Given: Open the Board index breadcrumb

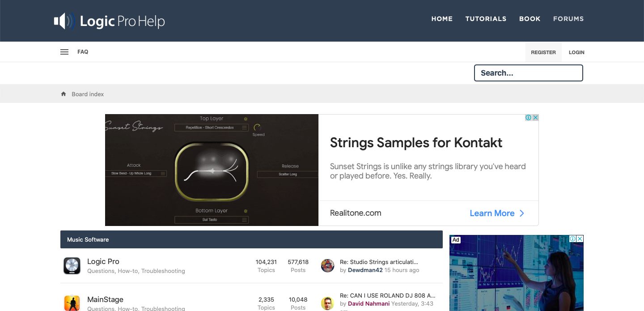Looking at the screenshot, I should click(x=88, y=94).
